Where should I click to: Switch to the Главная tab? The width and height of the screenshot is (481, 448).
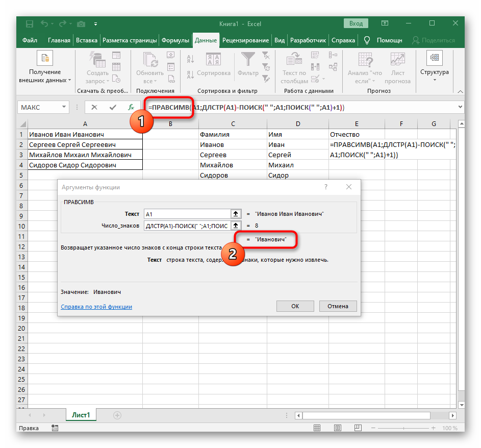click(59, 40)
